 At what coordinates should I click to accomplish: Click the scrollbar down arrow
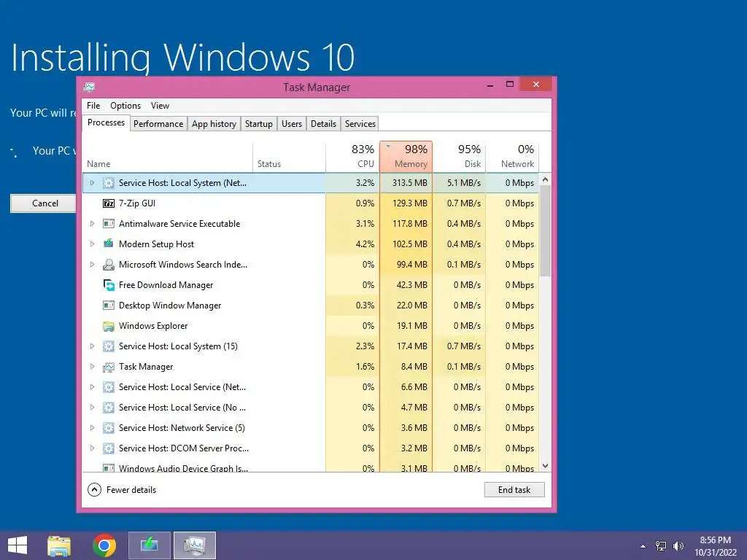point(546,466)
